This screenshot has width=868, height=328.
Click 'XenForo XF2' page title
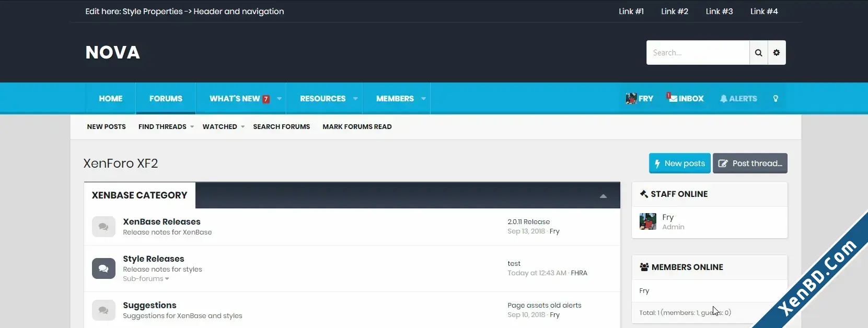tap(121, 163)
